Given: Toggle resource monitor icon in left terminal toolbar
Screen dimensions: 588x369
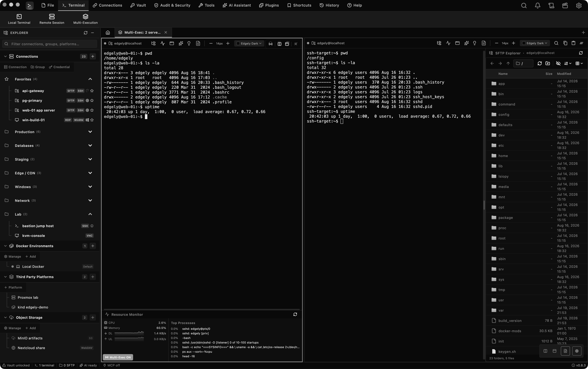Looking at the screenshot, I should 163,43.
